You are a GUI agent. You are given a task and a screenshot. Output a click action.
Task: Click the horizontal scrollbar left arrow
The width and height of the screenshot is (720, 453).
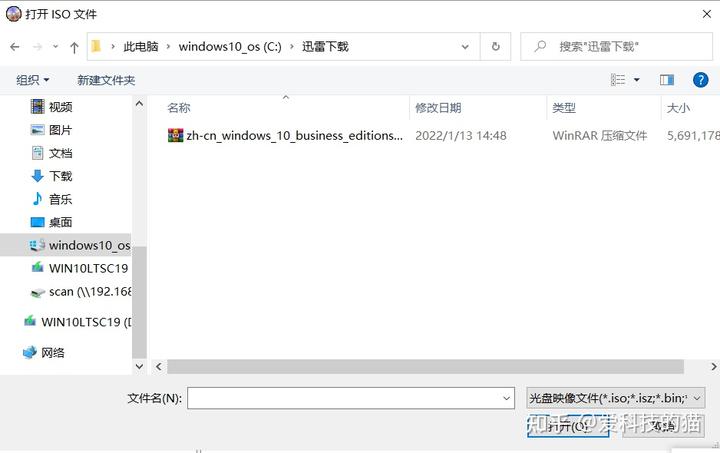(x=159, y=367)
